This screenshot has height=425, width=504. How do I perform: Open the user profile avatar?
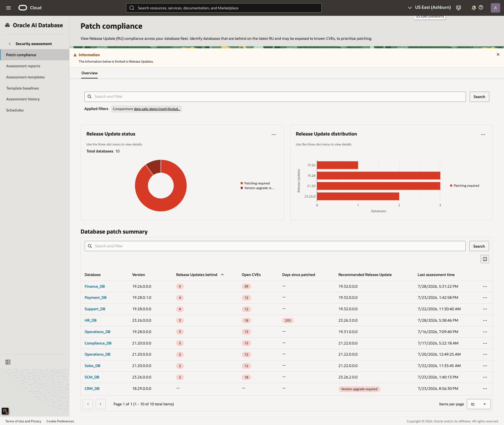[x=495, y=8]
